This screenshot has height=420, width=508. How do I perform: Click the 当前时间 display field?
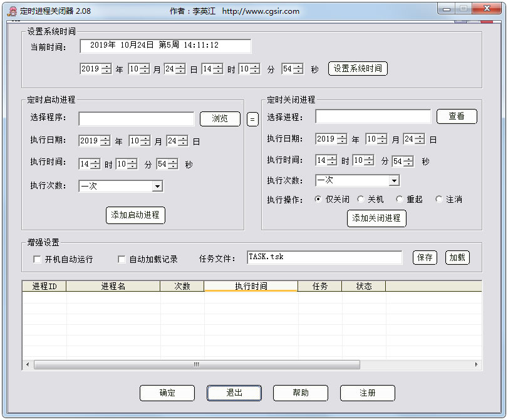pyautogui.click(x=165, y=46)
